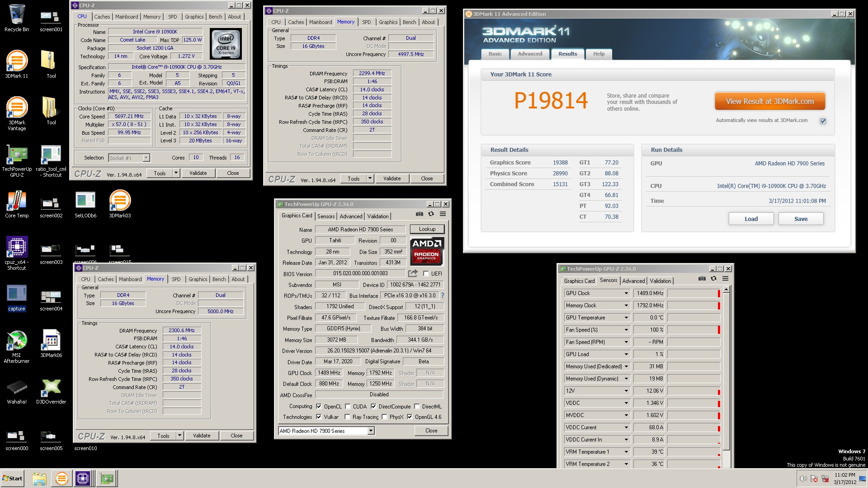Switch to the Advanced tab in 3DMark 11

tap(530, 54)
